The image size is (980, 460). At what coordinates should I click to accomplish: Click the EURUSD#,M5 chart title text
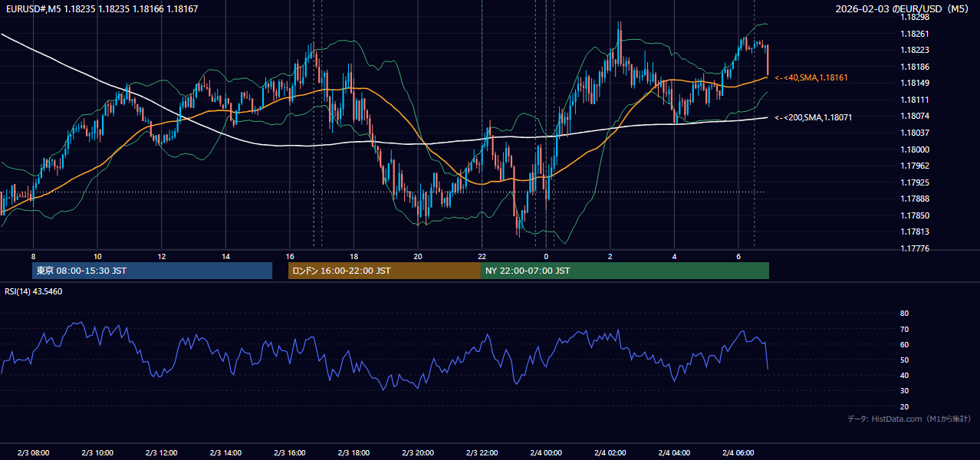pos(101,9)
